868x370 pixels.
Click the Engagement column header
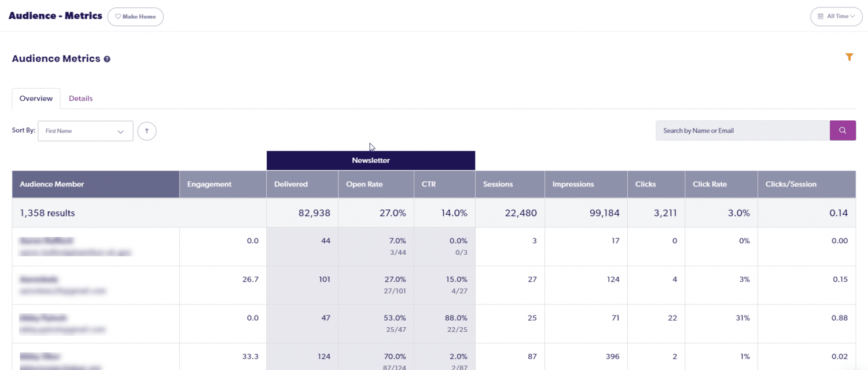[x=209, y=184]
